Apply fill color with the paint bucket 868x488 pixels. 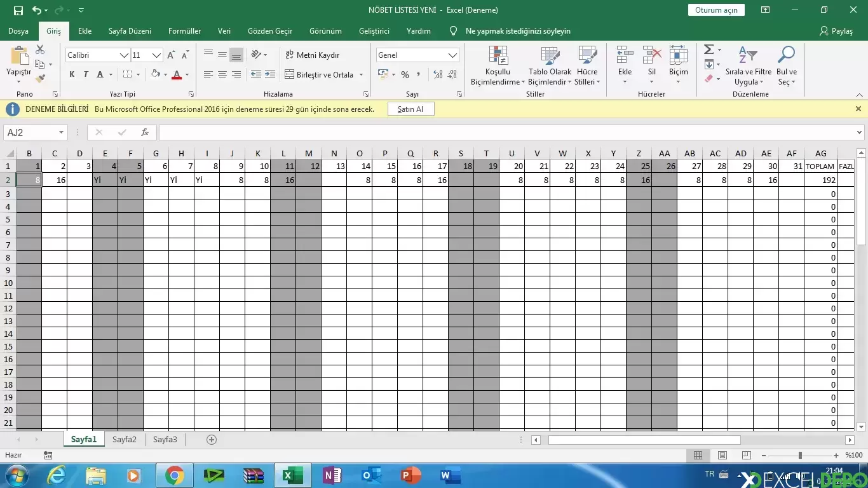(155, 74)
